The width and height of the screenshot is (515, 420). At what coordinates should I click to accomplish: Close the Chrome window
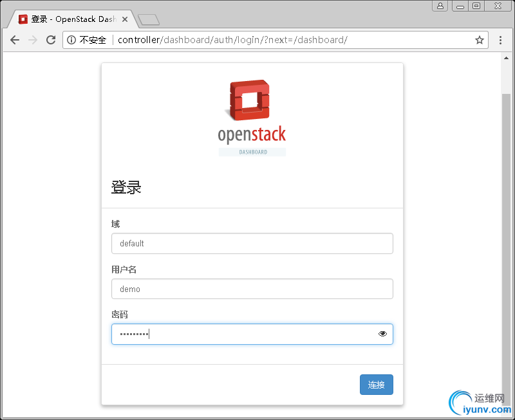(498, 6)
